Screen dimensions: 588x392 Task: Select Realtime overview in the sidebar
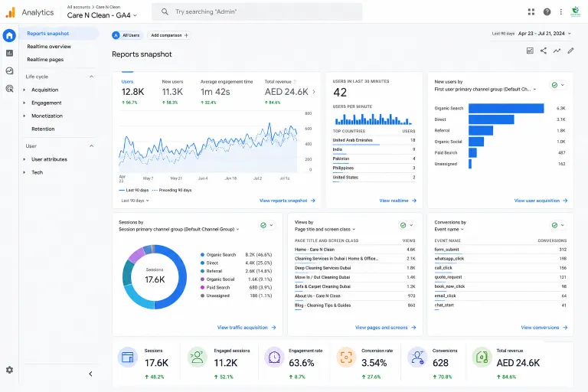click(49, 47)
